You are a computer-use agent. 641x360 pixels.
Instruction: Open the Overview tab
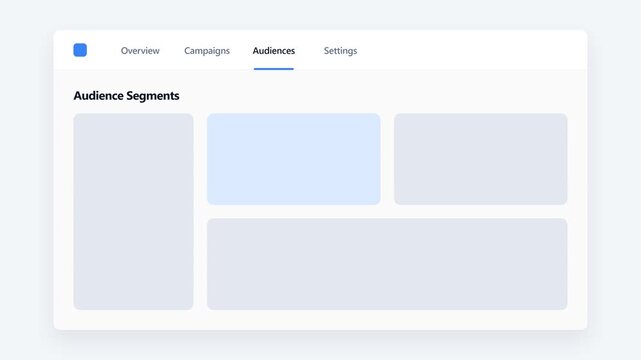140,51
